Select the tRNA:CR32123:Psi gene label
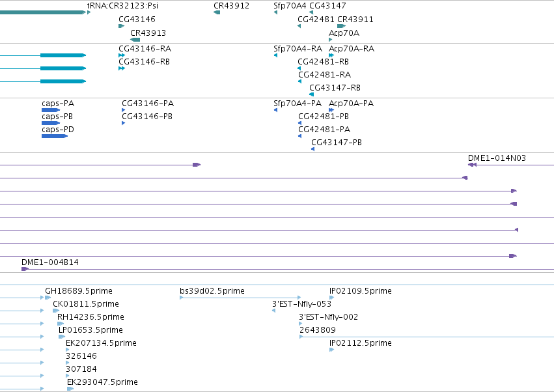Image resolution: width=554 pixels, height=392 pixels. point(122,6)
